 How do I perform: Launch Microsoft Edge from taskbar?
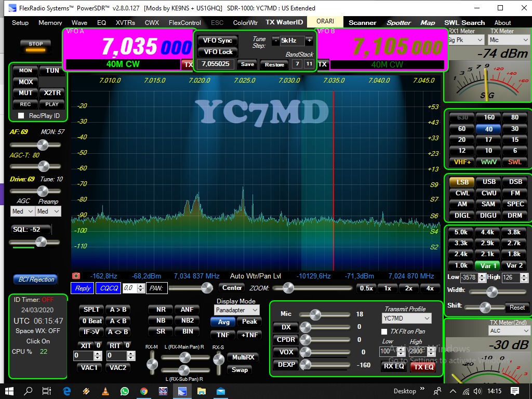[x=67, y=391]
